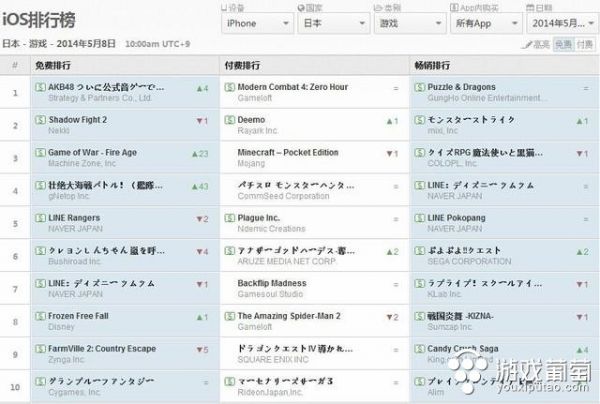Viewport: 600px width, 404px height.
Task: Click the in-app purchase icon beside グランブルーファンタジー
Action: click(x=40, y=381)
